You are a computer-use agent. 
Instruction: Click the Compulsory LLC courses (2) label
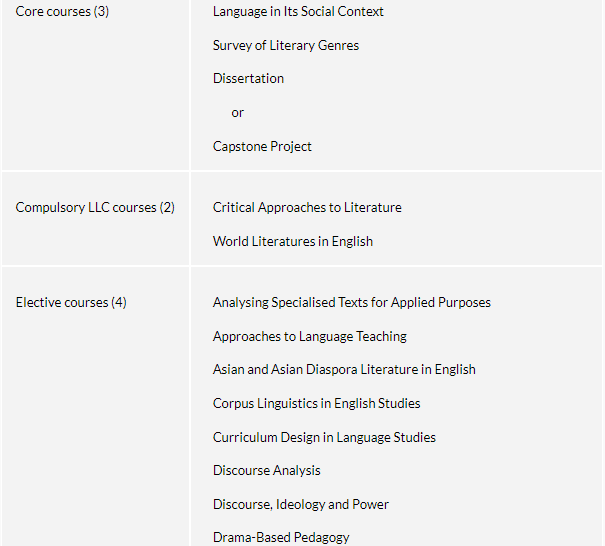point(95,208)
